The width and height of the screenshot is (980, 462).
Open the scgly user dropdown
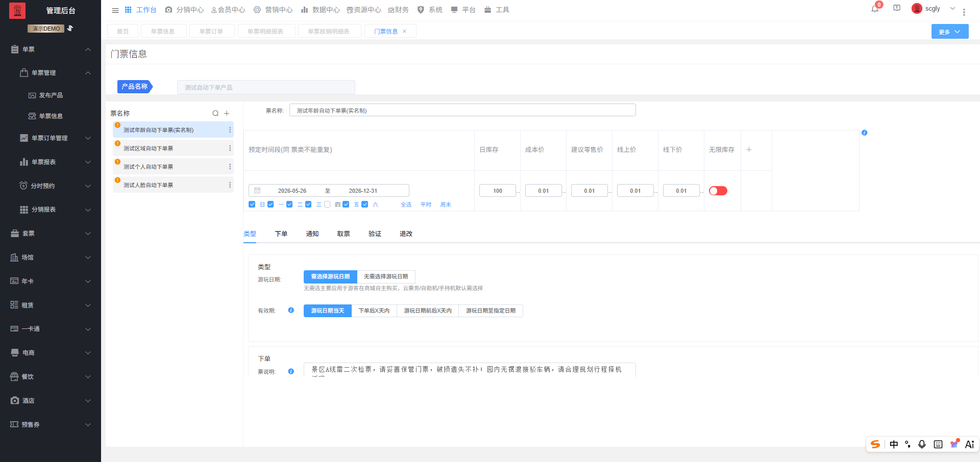pos(934,9)
